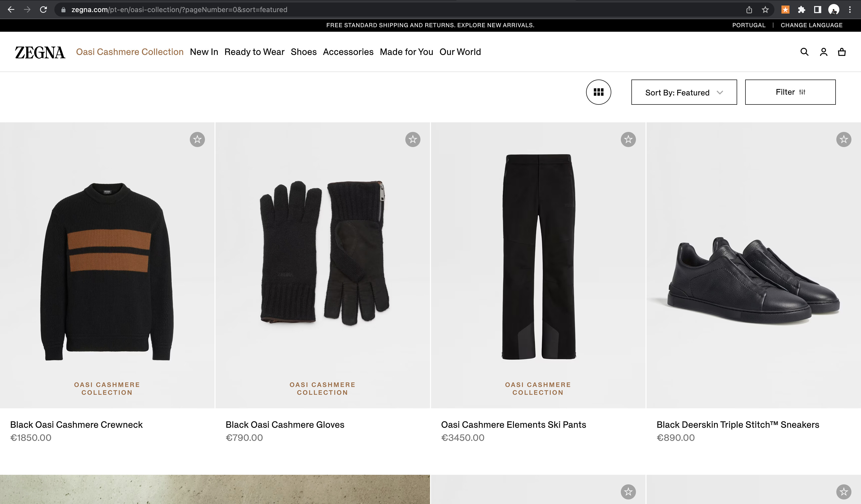Bookmark this page with the star icon
Screen dimensions: 861x504
(x=765, y=10)
